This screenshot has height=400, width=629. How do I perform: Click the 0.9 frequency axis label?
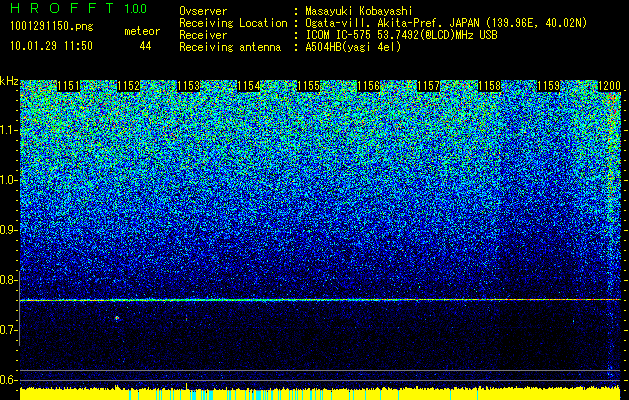click(8, 230)
